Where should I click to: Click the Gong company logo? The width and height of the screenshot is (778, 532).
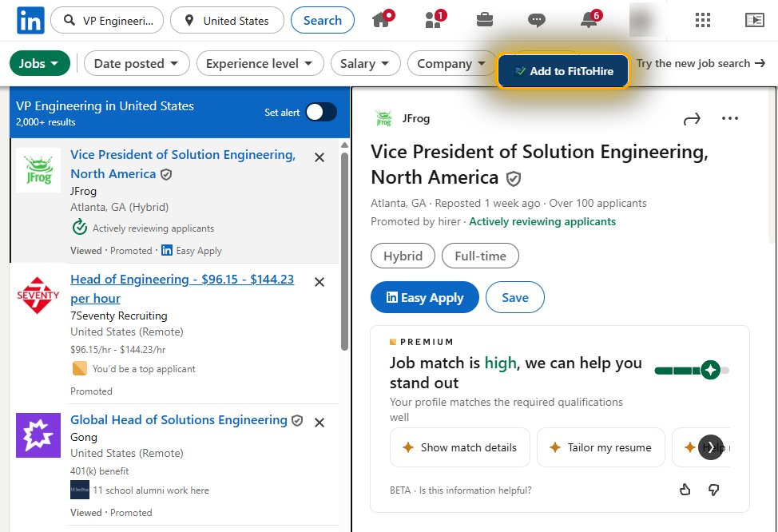(x=38, y=435)
